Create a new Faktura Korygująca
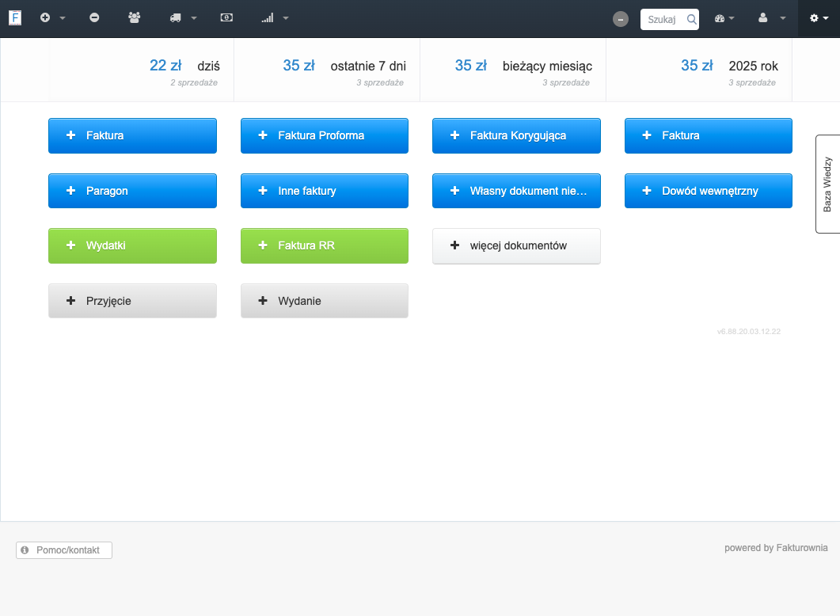Viewport: 840px width, 616px height. pyautogui.click(x=516, y=135)
